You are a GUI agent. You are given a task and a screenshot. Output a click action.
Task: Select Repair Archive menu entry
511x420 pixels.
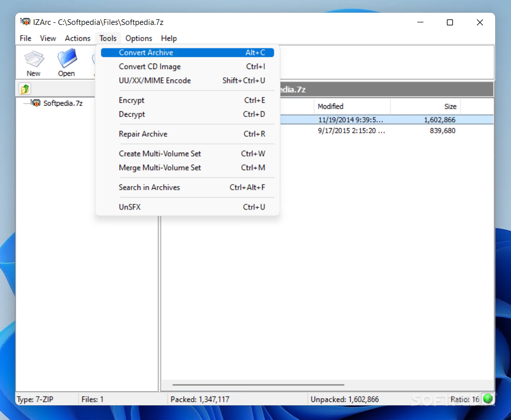[x=187, y=134]
